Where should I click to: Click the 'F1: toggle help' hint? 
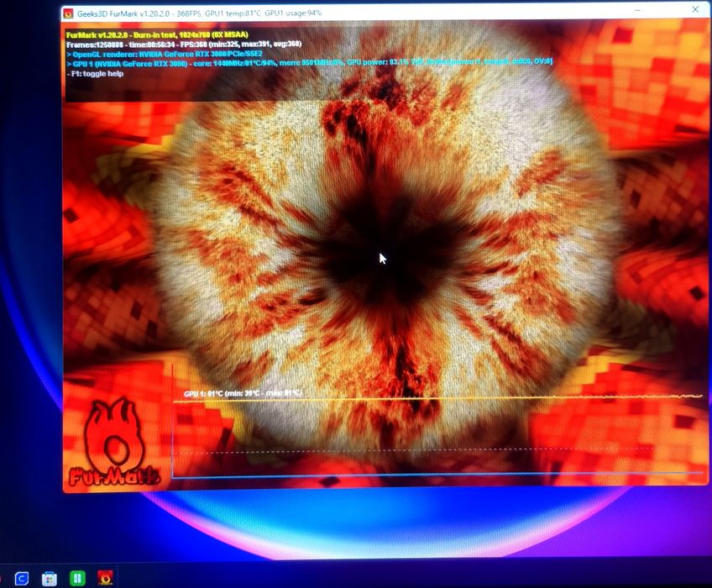pos(95,74)
